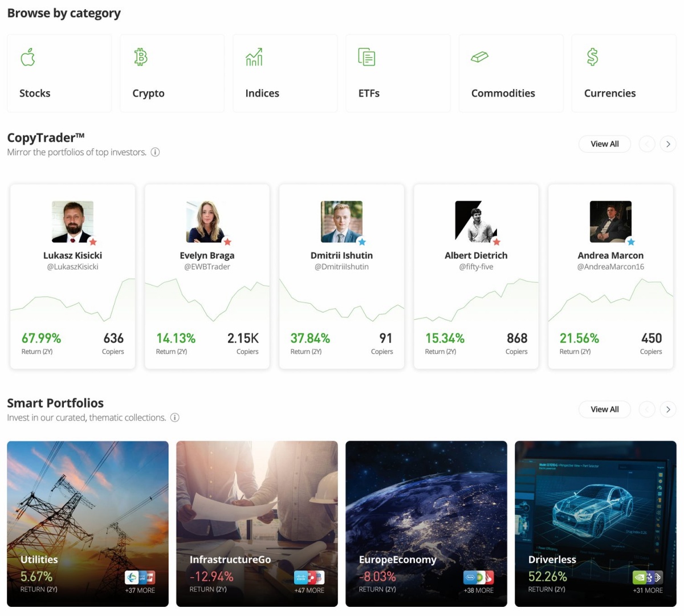Open the Utilities smart portfolio card
The image size is (684, 616).
click(x=88, y=524)
